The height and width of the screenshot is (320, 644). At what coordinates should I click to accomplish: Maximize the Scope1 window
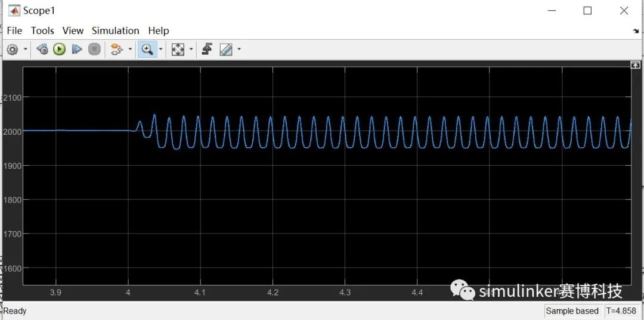click(587, 11)
